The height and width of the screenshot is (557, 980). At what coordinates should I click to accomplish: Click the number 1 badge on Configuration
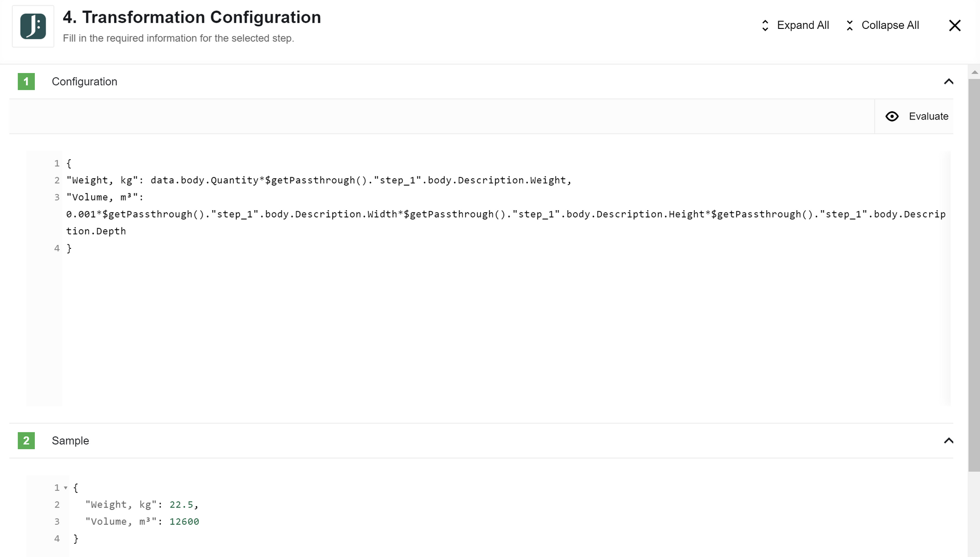25,81
